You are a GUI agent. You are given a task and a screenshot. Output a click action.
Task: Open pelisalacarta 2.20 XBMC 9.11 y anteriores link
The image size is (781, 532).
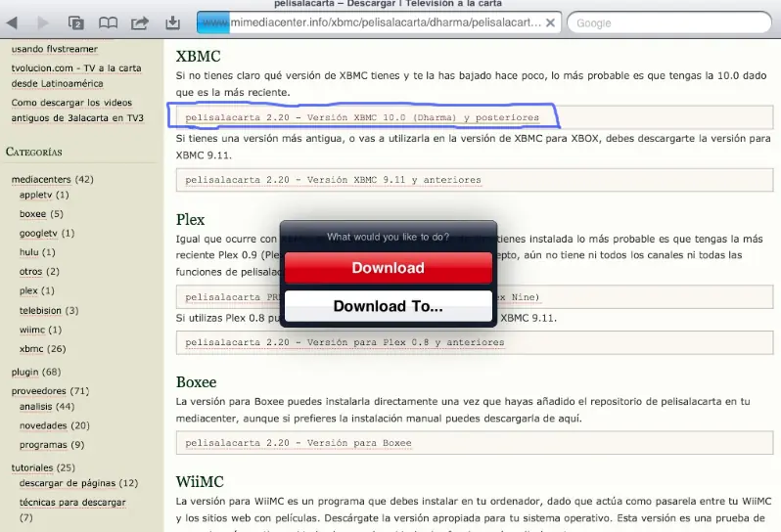333,180
